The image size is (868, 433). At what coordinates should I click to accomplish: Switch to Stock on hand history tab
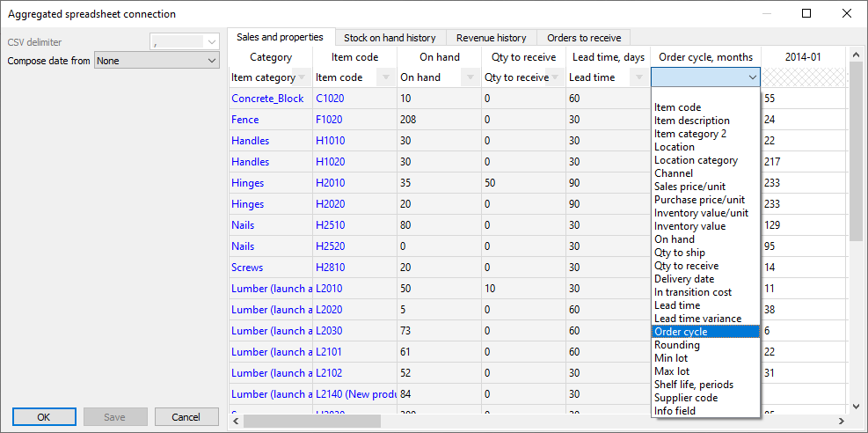click(389, 38)
